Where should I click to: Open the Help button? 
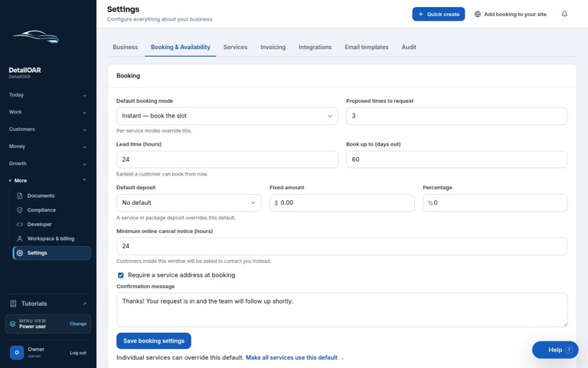point(555,350)
